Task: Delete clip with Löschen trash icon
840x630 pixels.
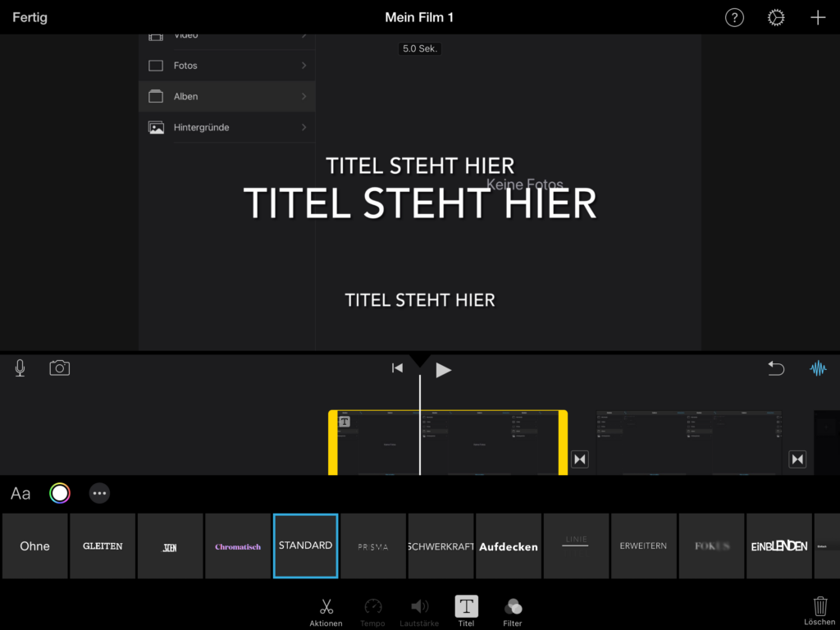Action: click(x=819, y=610)
